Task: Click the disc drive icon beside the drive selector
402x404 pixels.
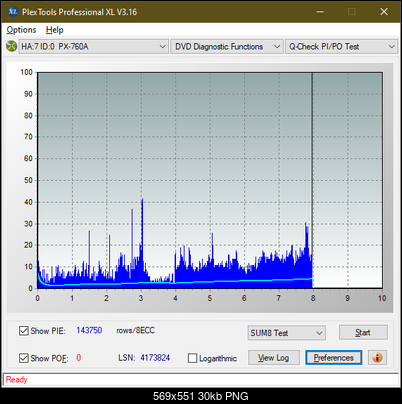Action: [11, 46]
